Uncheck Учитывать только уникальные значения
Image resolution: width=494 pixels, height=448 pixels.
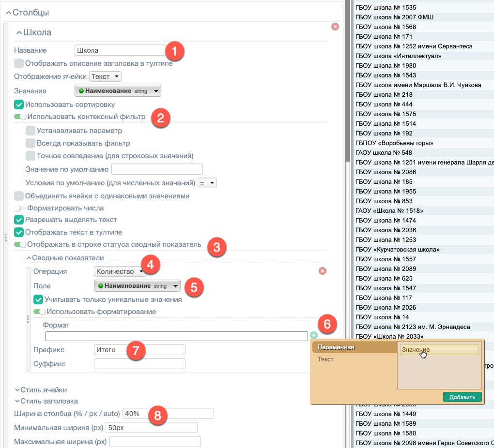click(38, 299)
